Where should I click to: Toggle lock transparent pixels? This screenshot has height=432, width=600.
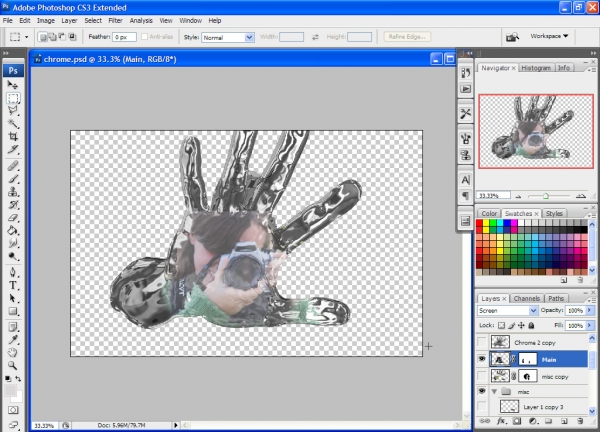coord(501,325)
